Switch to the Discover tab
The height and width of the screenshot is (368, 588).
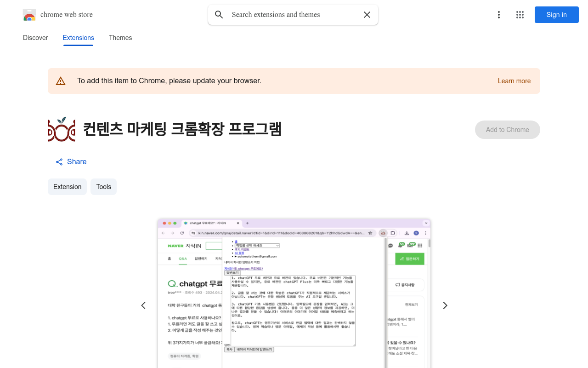pos(35,38)
